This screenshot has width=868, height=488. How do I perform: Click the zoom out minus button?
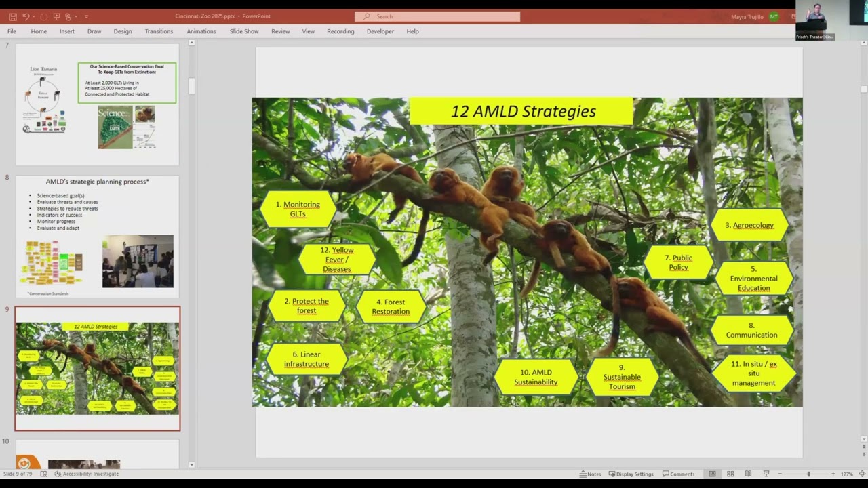(x=780, y=474)
